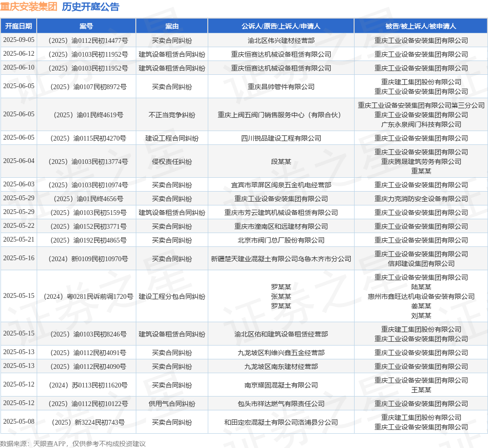The height and width of the screenshot is (448, 488).
Task: Select the date cell 2025-06-10
Action: [x=19, y=68]
